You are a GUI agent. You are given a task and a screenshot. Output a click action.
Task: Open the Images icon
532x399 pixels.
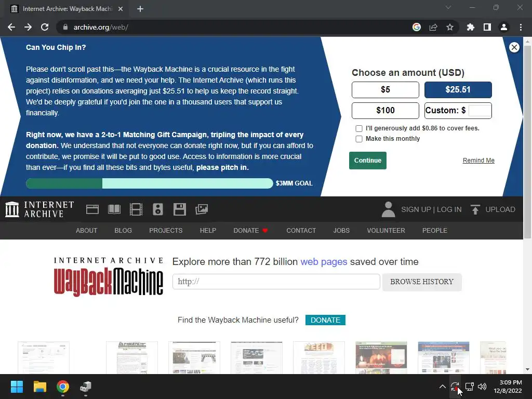point(202,209)
